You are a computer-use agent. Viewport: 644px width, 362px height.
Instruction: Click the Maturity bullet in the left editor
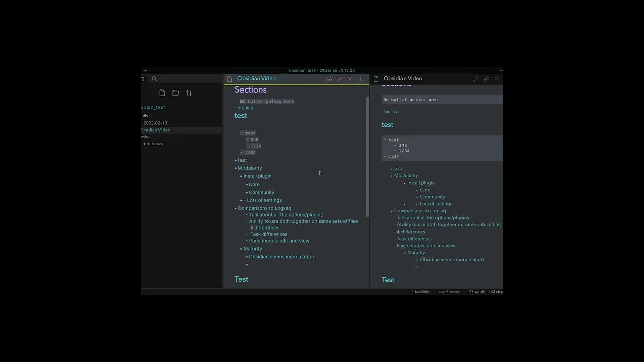pos(253,249)
